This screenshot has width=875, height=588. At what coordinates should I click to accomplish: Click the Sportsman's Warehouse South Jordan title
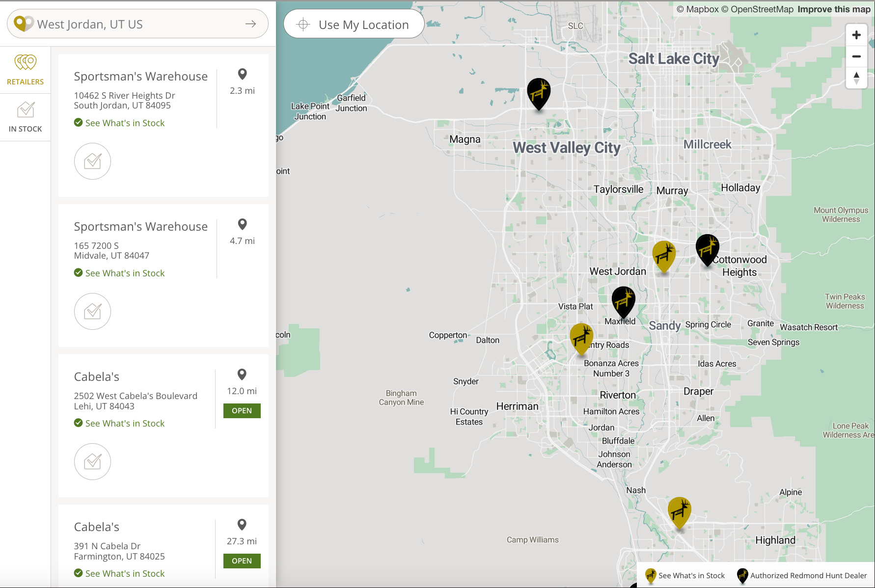[x=141, y=77]
